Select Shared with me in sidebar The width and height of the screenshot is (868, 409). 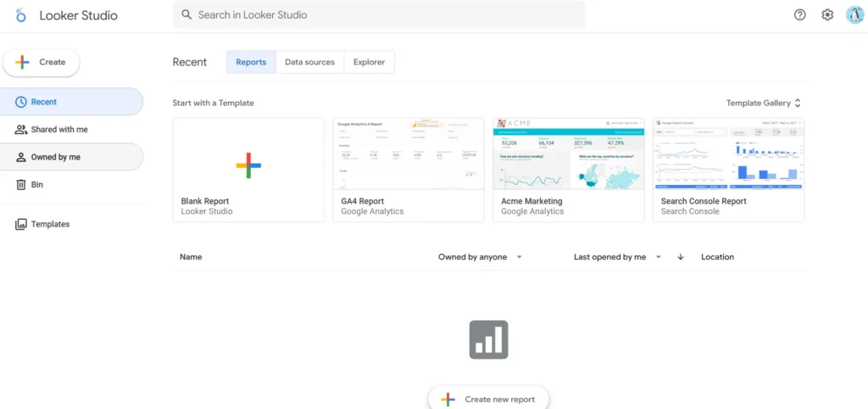coord(71,130)
